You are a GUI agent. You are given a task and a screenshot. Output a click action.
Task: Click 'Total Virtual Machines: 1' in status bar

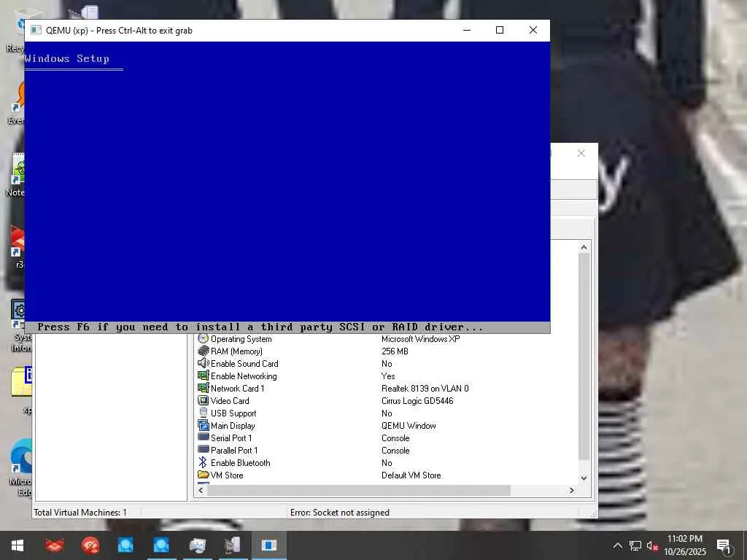click(x=80, y=513)
